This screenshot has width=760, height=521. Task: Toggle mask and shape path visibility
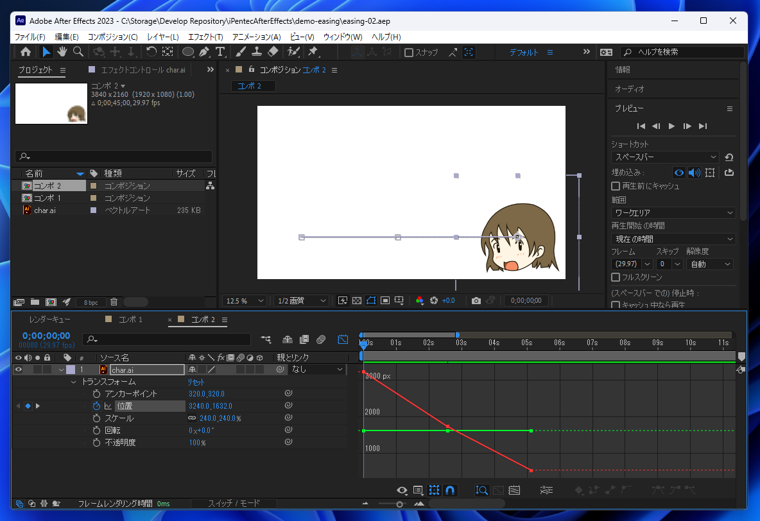pos(371,301)
